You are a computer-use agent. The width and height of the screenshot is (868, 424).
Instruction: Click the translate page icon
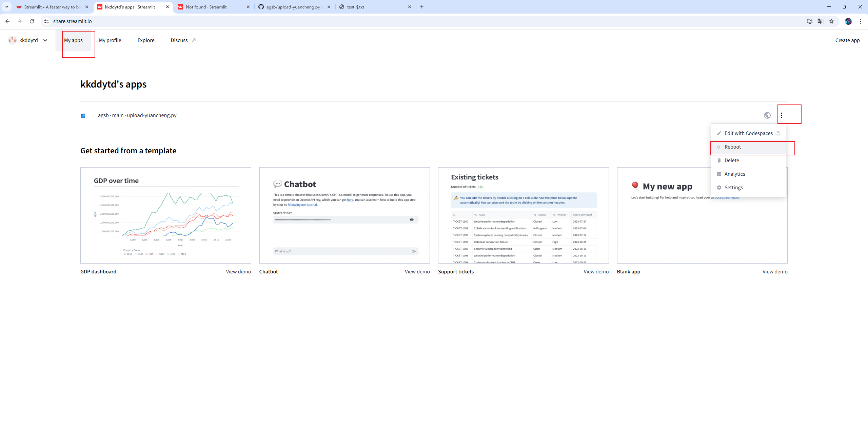pyautogui.click(x=821, y=21)
